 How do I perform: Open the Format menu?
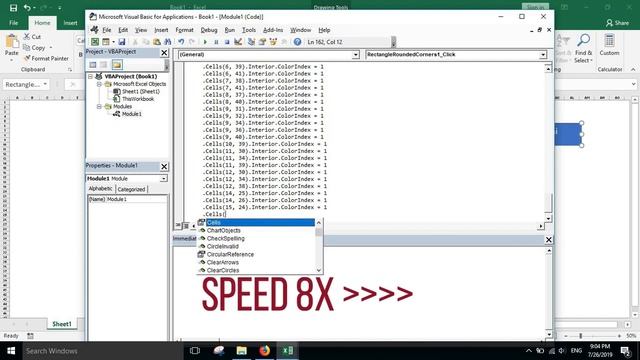[184, 30]
